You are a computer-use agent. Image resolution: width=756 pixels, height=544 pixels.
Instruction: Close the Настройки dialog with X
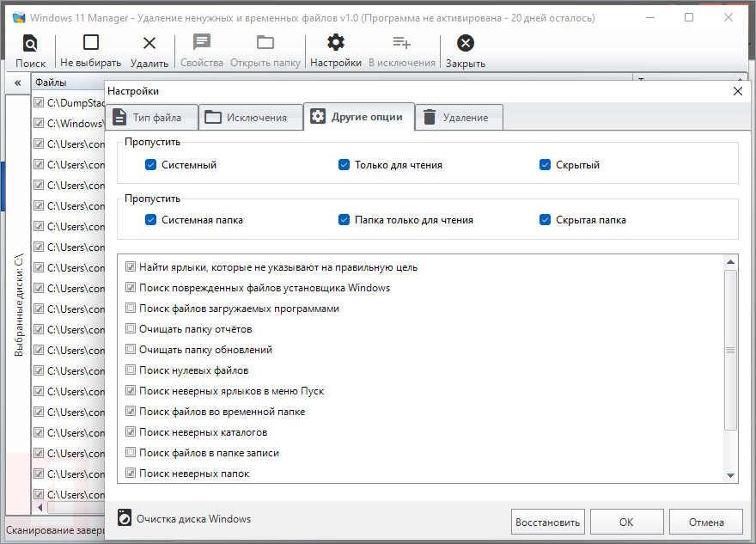tap(737, 91)
